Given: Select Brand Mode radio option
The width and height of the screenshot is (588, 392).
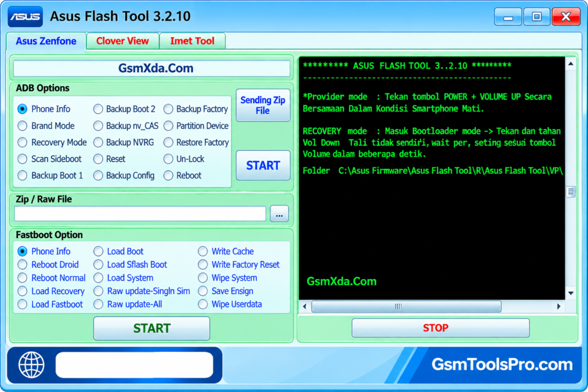Looking at the screenshot, I should tap(22, 126).
